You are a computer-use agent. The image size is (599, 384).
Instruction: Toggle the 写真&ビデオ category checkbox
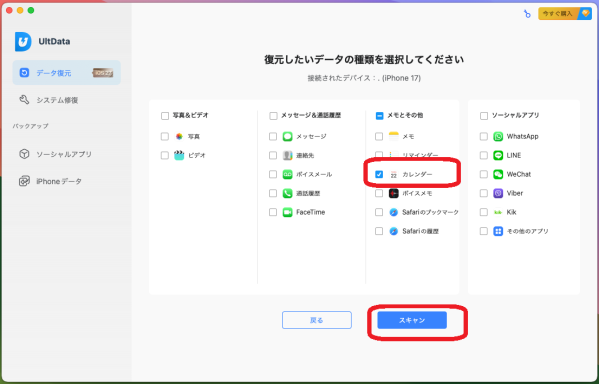click(165, 116)
